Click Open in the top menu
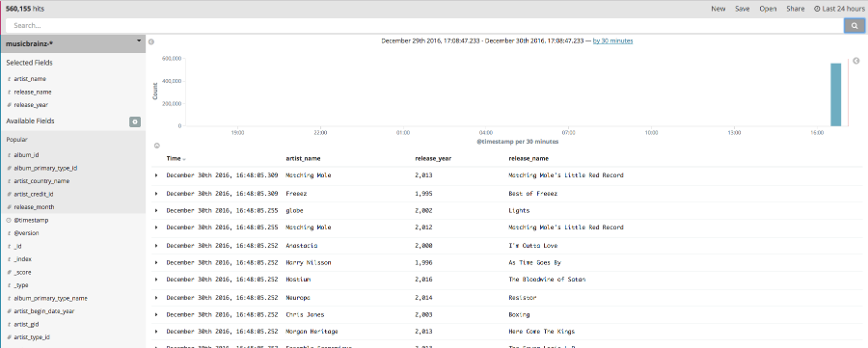Image resolution: width=868 pixels, height=348 pixels. coord(768,9)
